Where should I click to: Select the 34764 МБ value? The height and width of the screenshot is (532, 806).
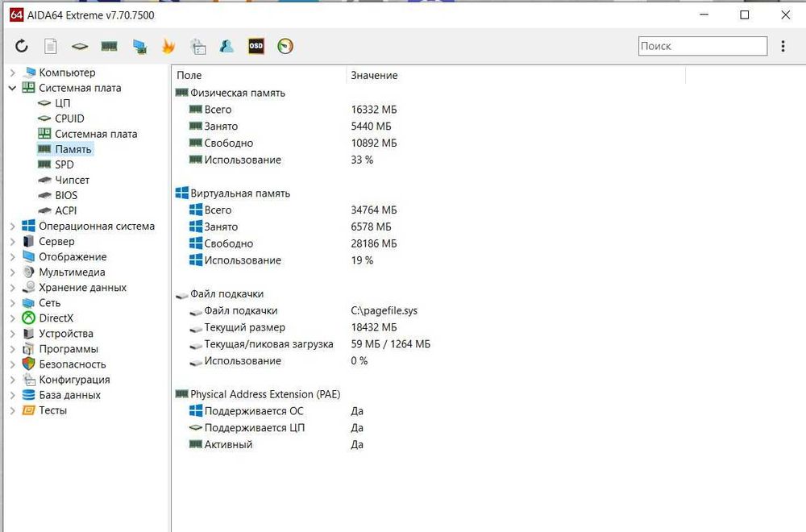(x=374, y=210)
